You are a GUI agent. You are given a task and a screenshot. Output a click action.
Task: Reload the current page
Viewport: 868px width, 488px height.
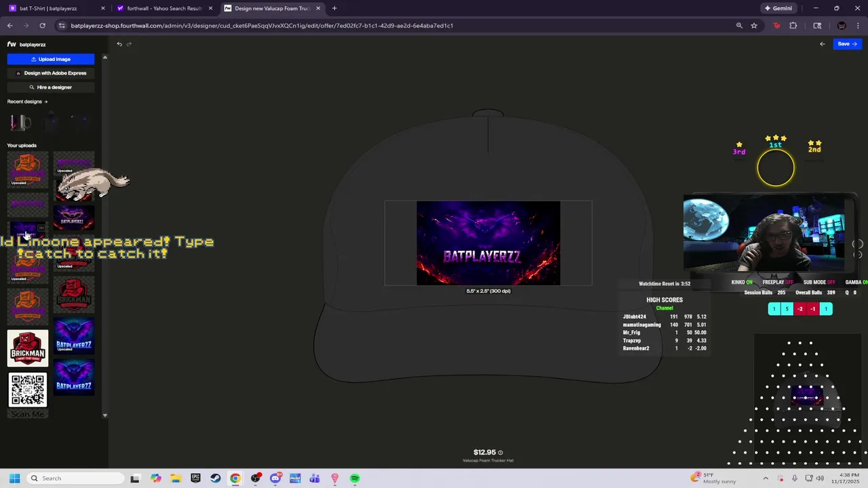[x=42, y=26]
